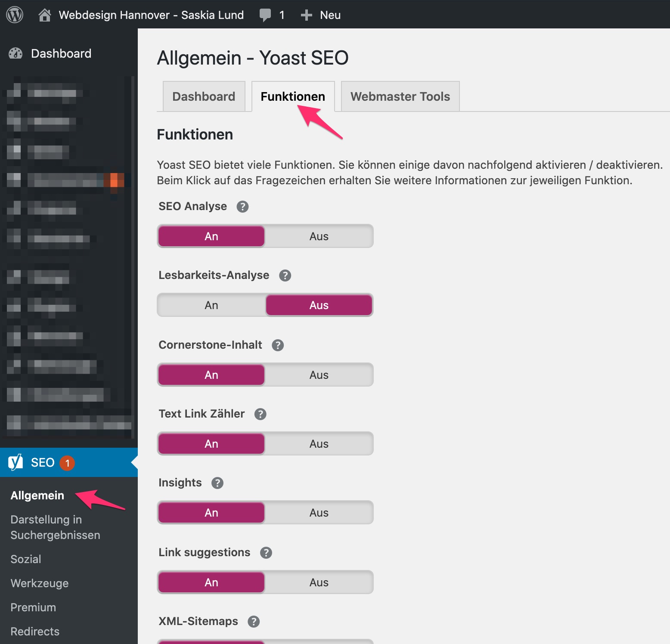Image resolution: width=670 pixels, height=644 pixels.
Task: Click the home icon in admin bar
Action: point(44,15)
